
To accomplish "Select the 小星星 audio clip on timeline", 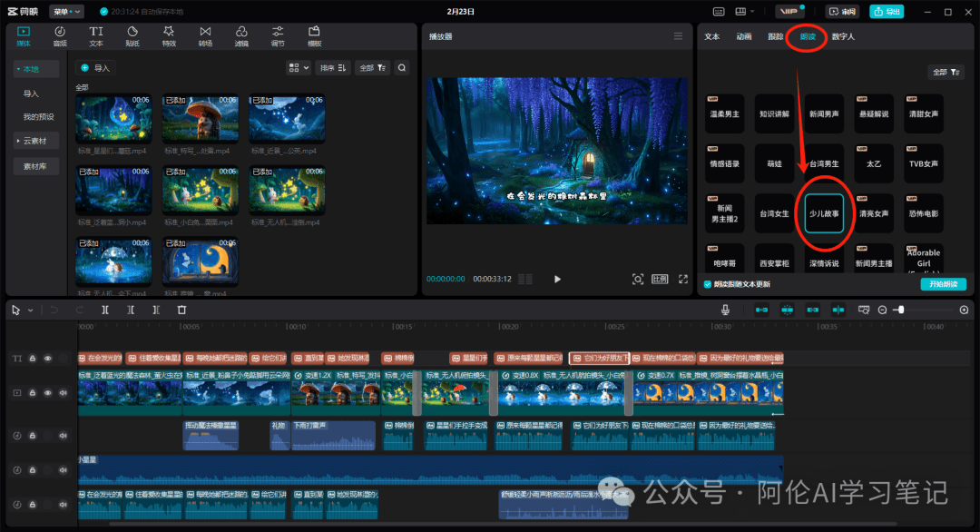I will (431, 469).
